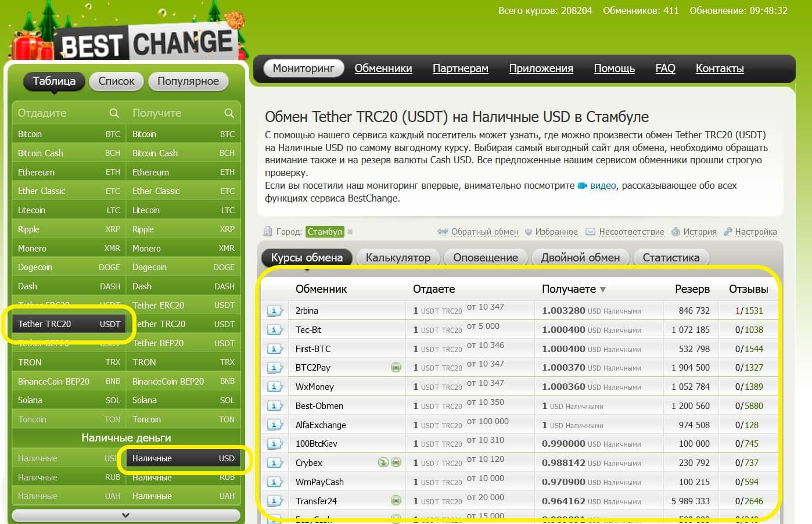
Task: Open the WxMoney exchanger name
Action: pos(315,387)
